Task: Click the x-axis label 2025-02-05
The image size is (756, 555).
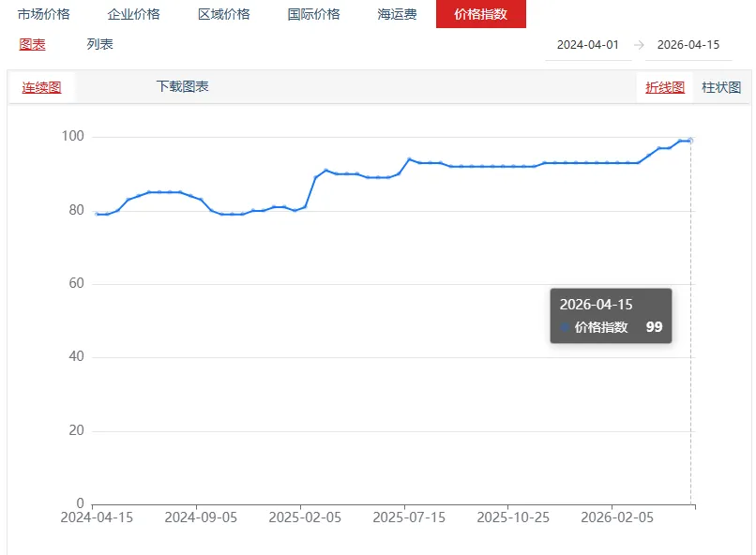Action: [305, 517]
